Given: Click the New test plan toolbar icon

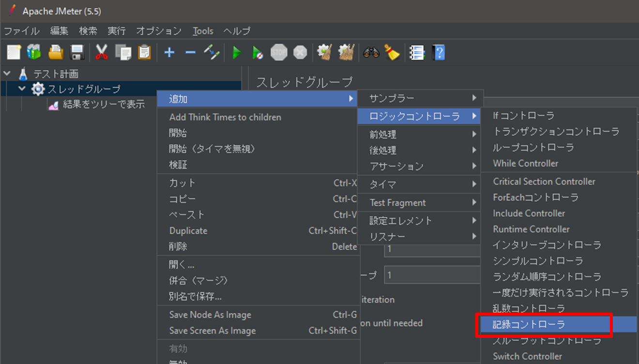Looking at the screenshot, I should (x=14, y=52).
